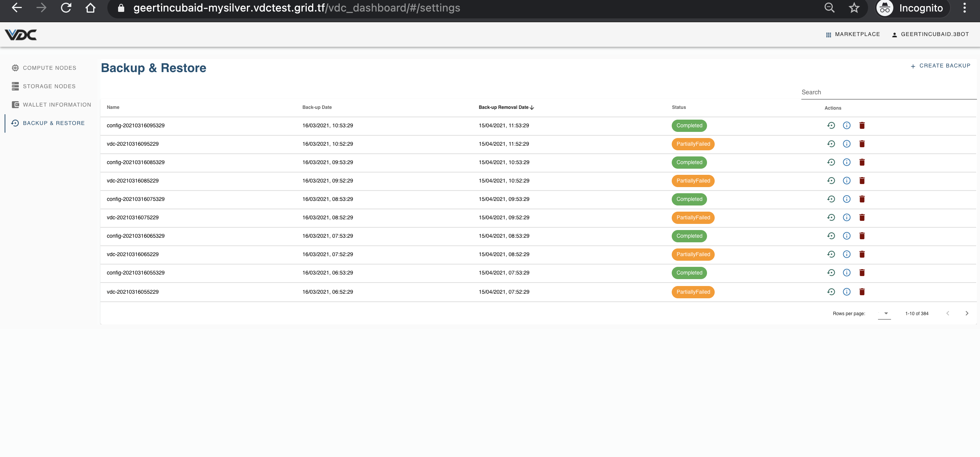980x457 pixels.
Task: Restore backup config-20210316095329 using restore icon
Action: 831,125
